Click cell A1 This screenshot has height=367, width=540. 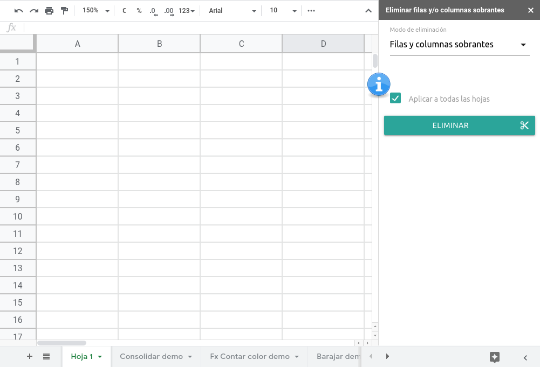click(x=77, y=62)
